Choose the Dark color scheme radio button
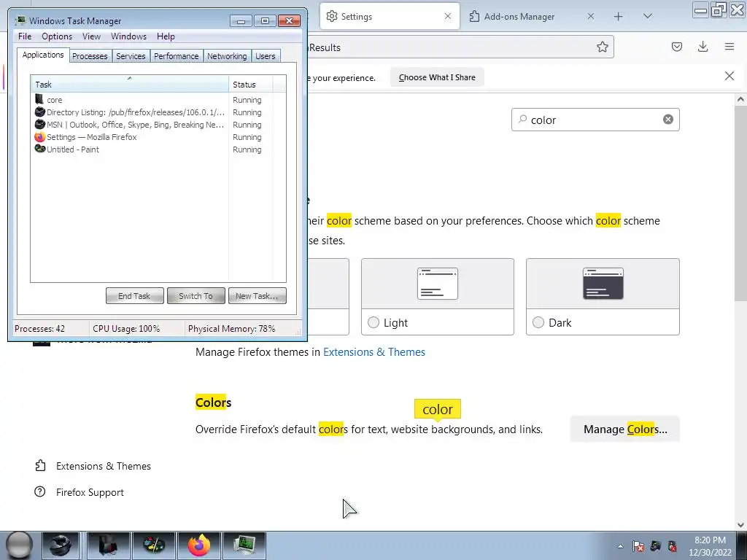 point(538,322)
